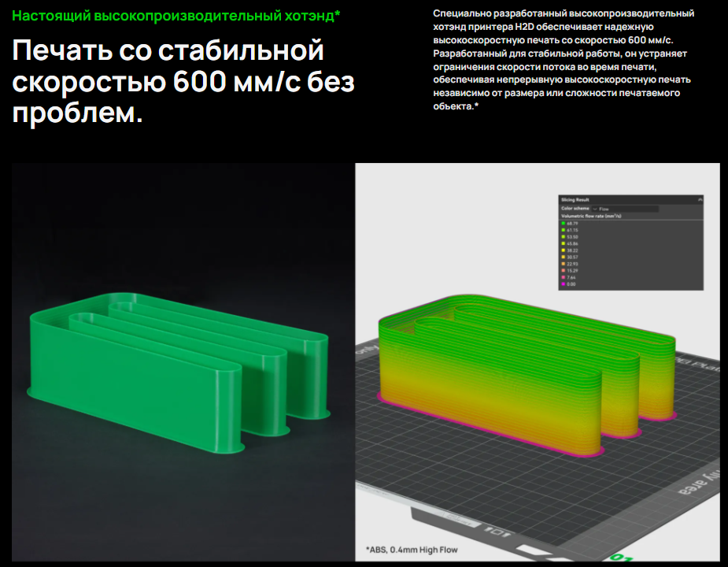Image resolution: width=728 pixels, height=567 pixels.
Task: Collapse the Slicing Result panel chevron
Action: coord(700,200)
